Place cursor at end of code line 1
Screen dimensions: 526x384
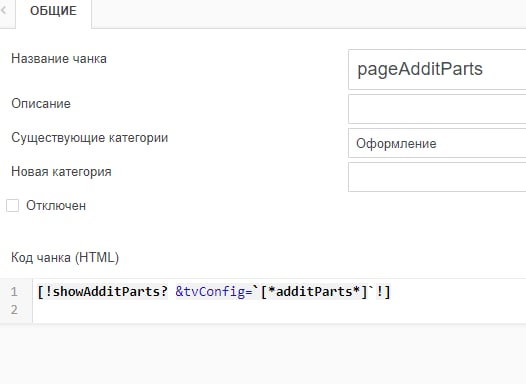tap(391, 291)
